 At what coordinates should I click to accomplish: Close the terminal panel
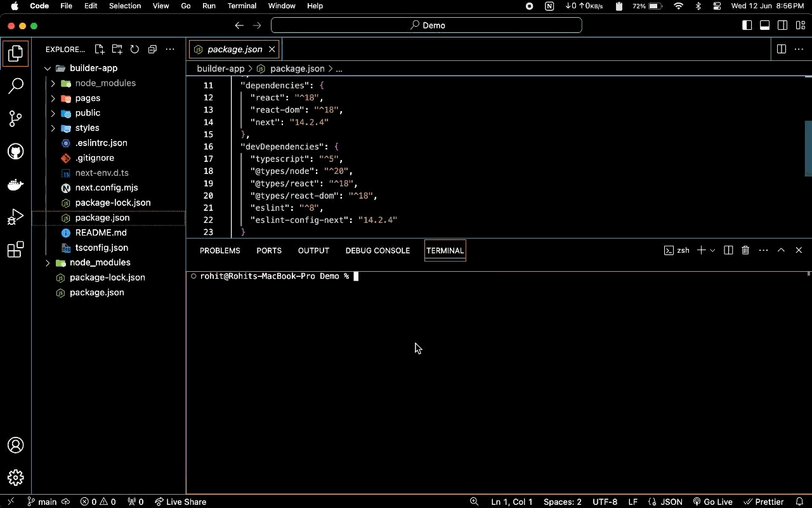(799, 250)
